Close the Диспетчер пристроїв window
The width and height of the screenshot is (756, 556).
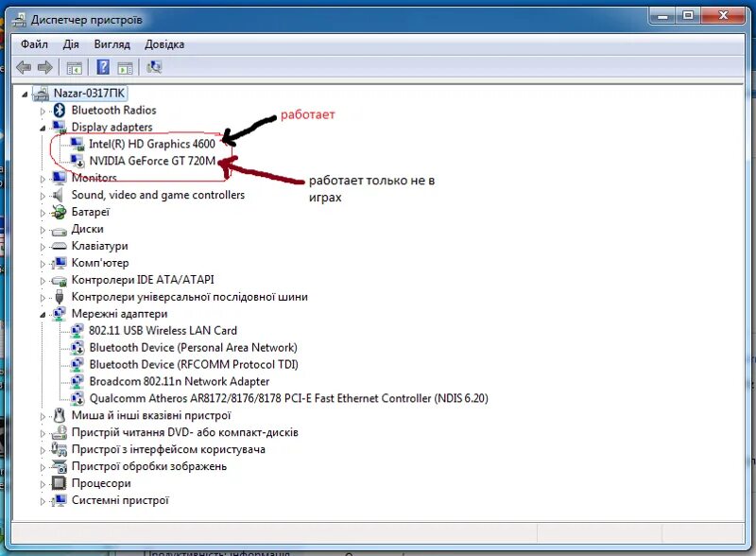click(x=723, y=15)
